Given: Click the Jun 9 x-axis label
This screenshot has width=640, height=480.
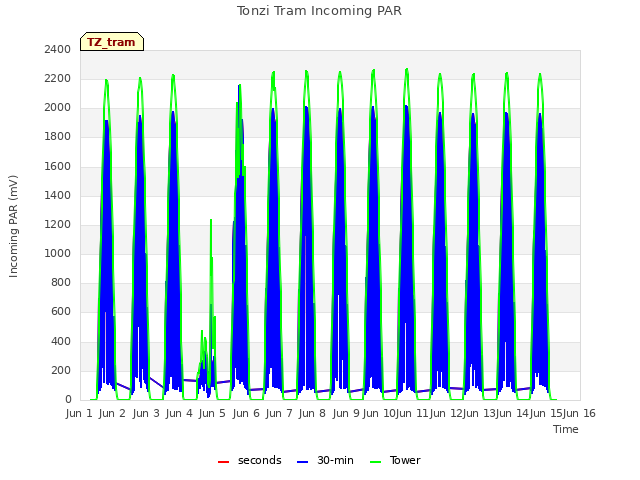Looking at the screenshot, I should point(346,413).
